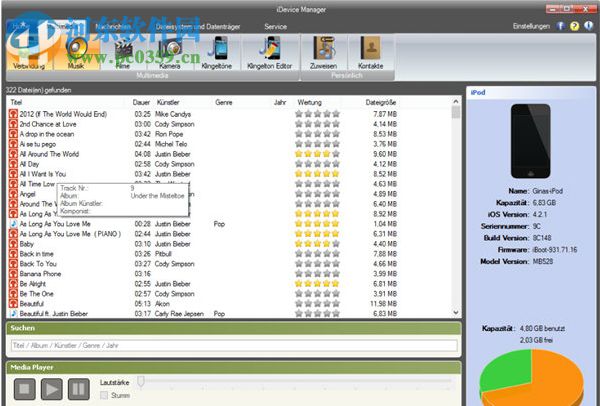Select the Beautiful song by Akon

[32, 303]
